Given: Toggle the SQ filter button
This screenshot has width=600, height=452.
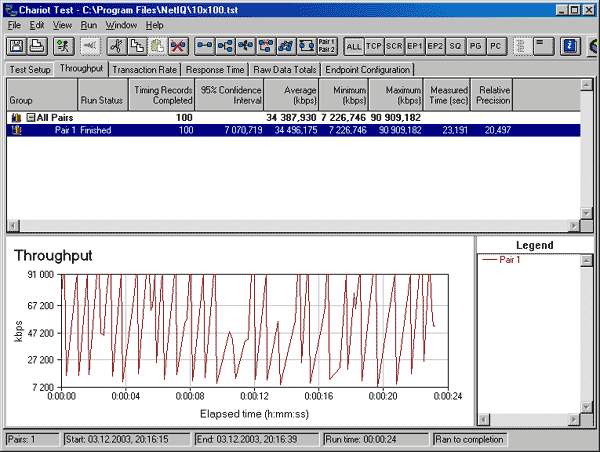Looking at the screenshot, I should pos(455,46).
